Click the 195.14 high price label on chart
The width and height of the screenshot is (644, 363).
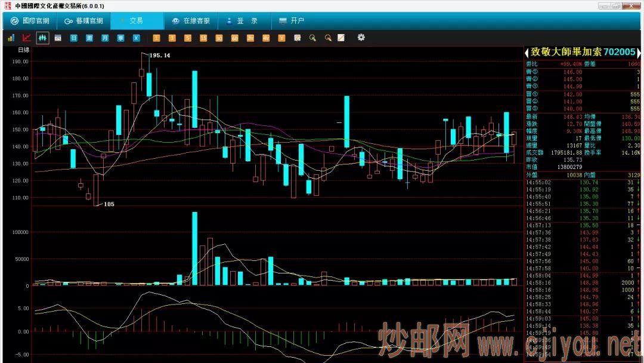tap(160, 55)
